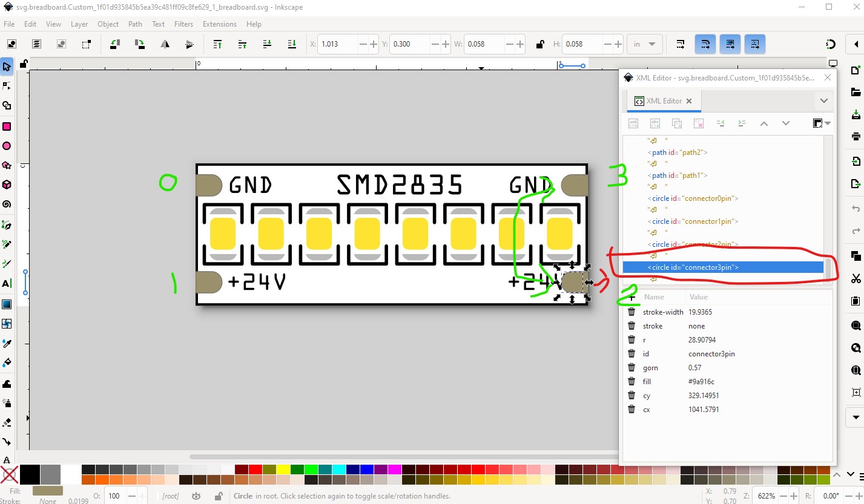
Task: Open the Path menu
Action: pos(136,24)
